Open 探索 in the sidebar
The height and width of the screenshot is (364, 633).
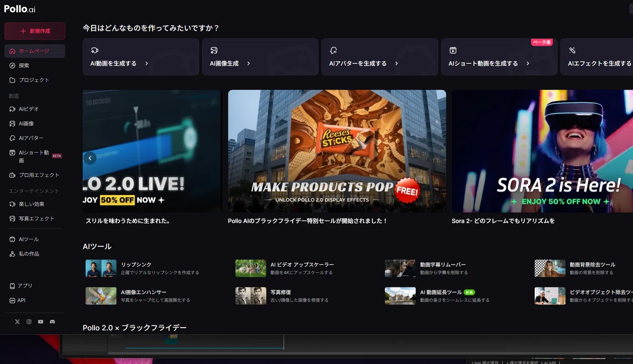[x=35, y=65]
